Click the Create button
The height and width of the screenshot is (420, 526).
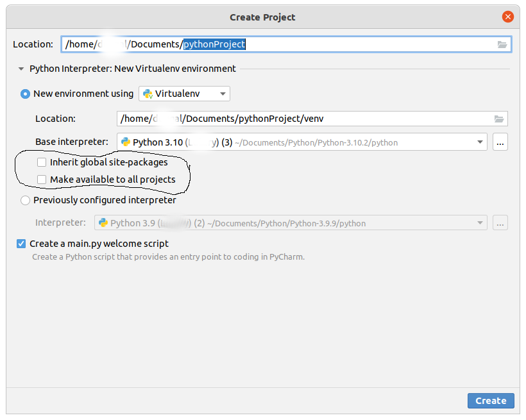click(491, 401)
